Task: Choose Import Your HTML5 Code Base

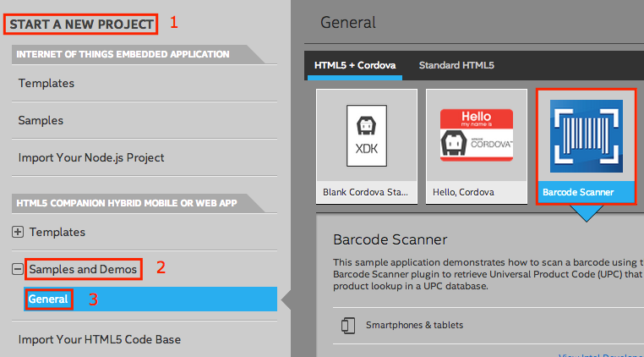Action: [100, 339]
